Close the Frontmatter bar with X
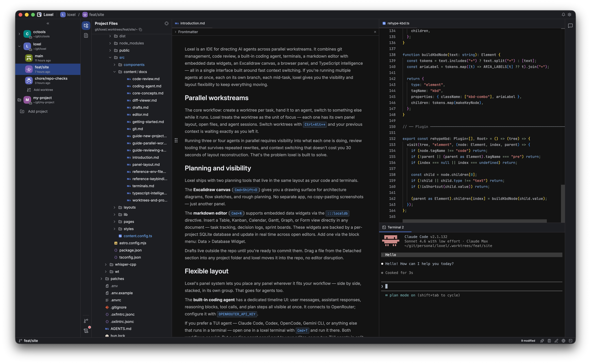The width and height of the screenshot is (591, 364). (375, 32)
